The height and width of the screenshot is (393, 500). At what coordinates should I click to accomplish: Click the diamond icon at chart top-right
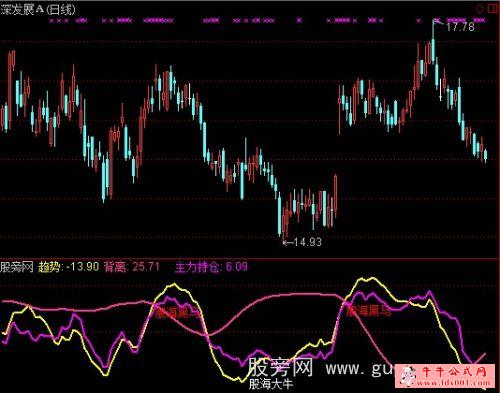[480, 9]
